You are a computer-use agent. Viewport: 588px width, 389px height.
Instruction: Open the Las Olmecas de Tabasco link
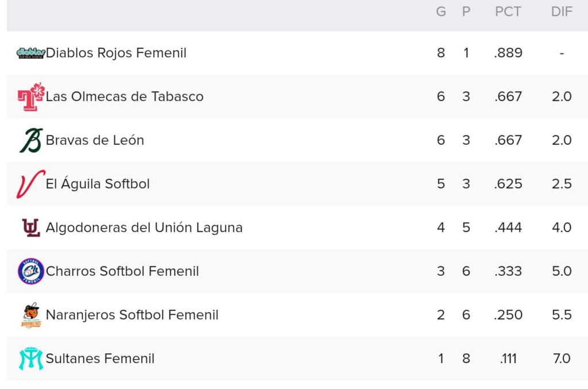125,97
